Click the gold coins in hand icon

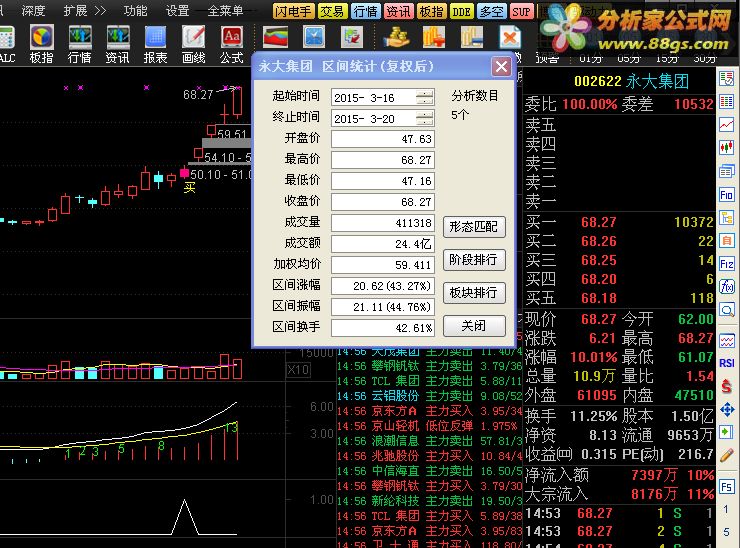pos(396,37)
